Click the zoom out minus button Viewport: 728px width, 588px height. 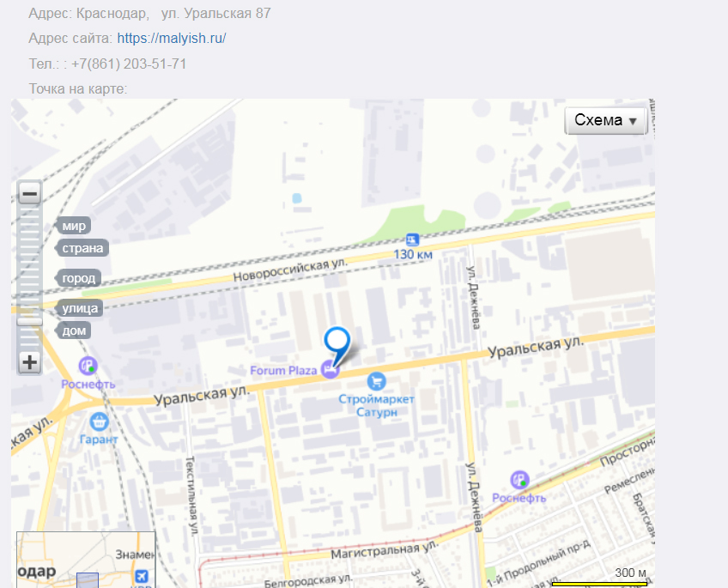click(x=30, y=193)
